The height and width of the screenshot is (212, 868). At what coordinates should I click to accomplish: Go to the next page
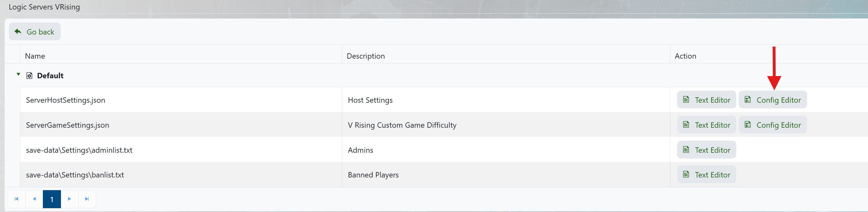[70, 199]
